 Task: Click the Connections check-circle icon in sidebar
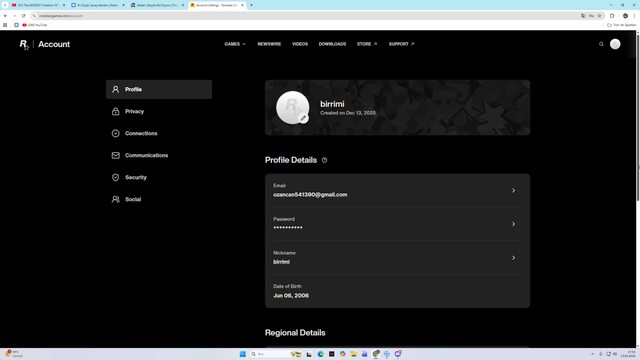tap(116, 133)
